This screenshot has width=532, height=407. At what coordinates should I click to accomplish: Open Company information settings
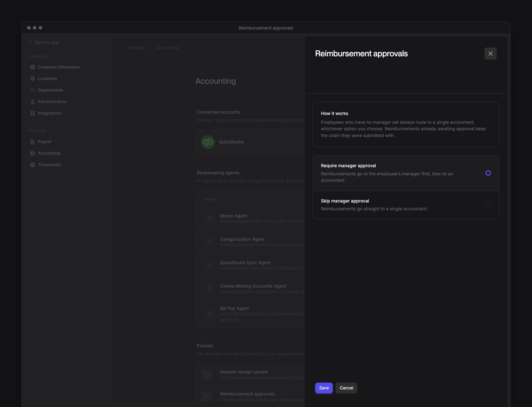[59, 67]
